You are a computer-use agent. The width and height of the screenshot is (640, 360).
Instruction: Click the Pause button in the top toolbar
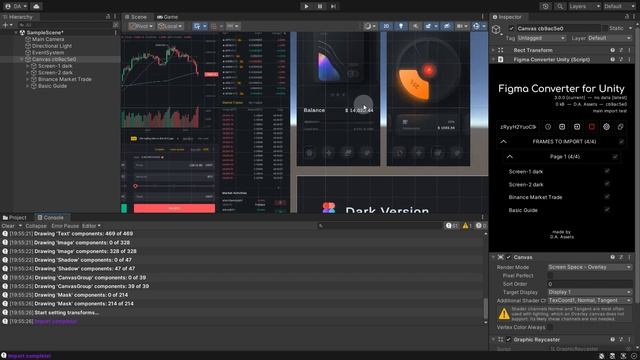click(x=320, y=6)
